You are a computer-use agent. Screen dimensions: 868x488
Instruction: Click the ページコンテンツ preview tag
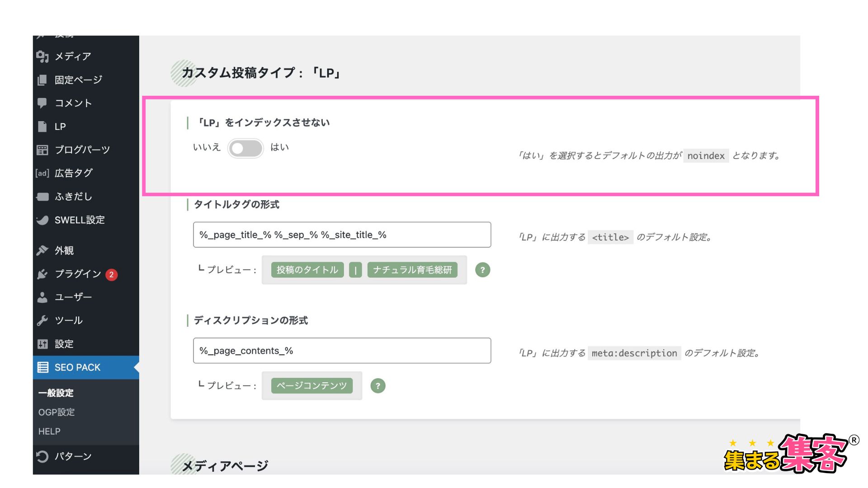311,386
